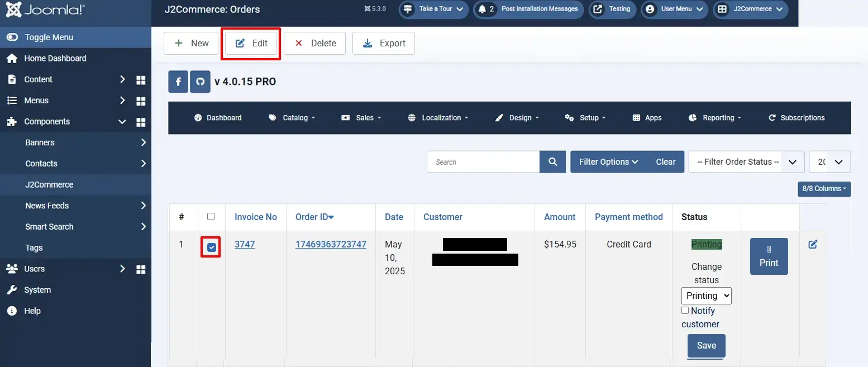
Task: Collapse the Components sidebar menu
Action: pyautogui.click(x=122, y=122)
